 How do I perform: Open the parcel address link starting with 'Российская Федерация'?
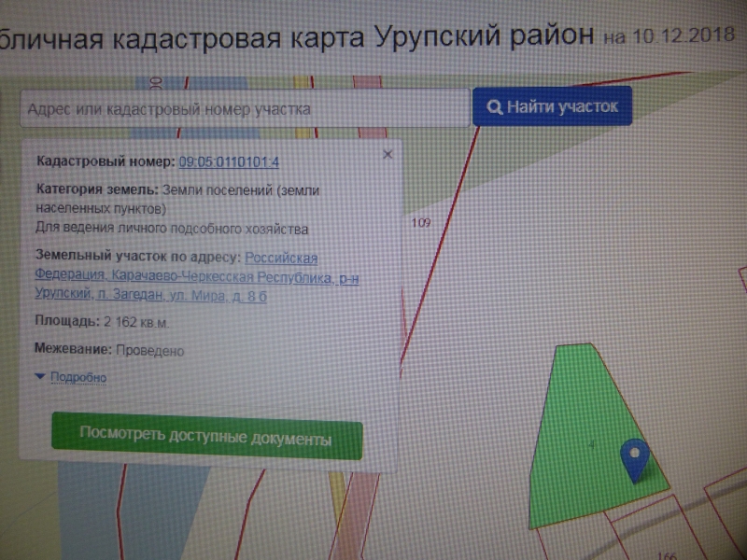coord(196,277)
